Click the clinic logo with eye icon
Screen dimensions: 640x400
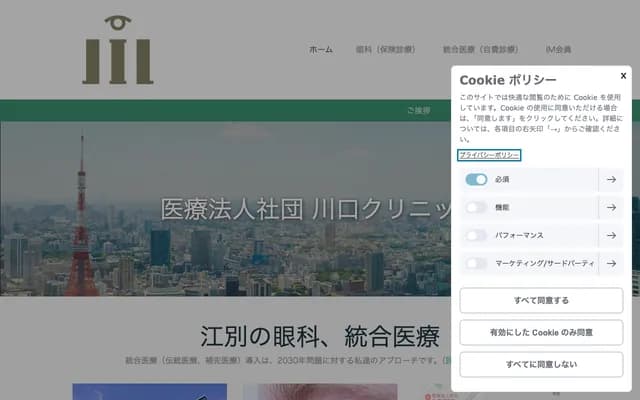click(118, 50)
